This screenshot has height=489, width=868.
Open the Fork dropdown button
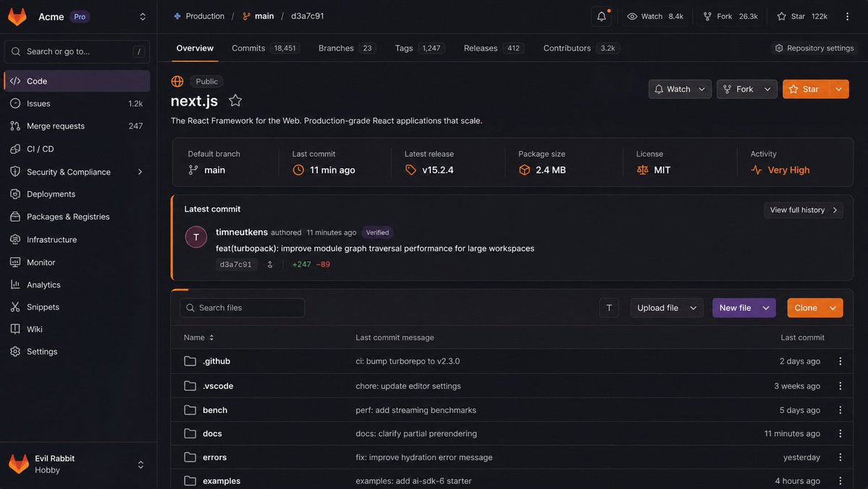pos(747,89)
